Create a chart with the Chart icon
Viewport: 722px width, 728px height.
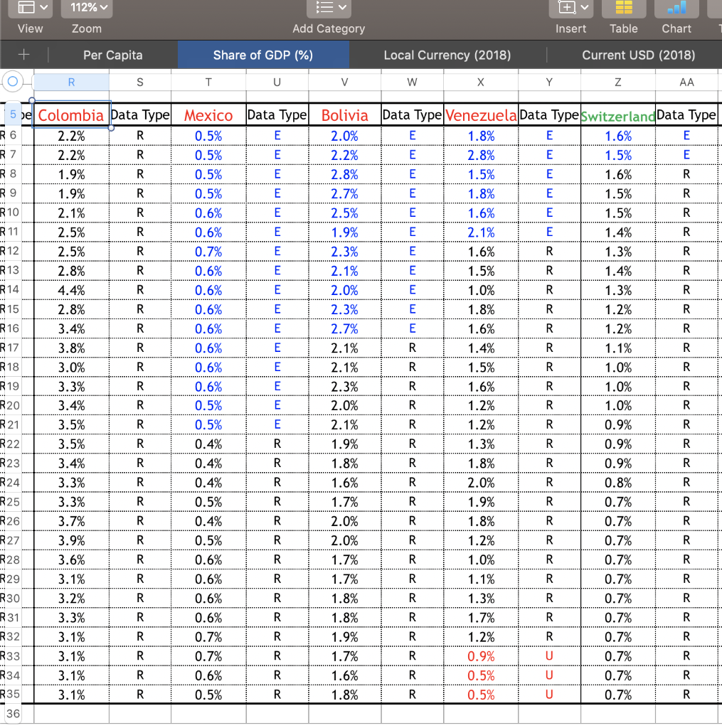click(x=675, y=9)
